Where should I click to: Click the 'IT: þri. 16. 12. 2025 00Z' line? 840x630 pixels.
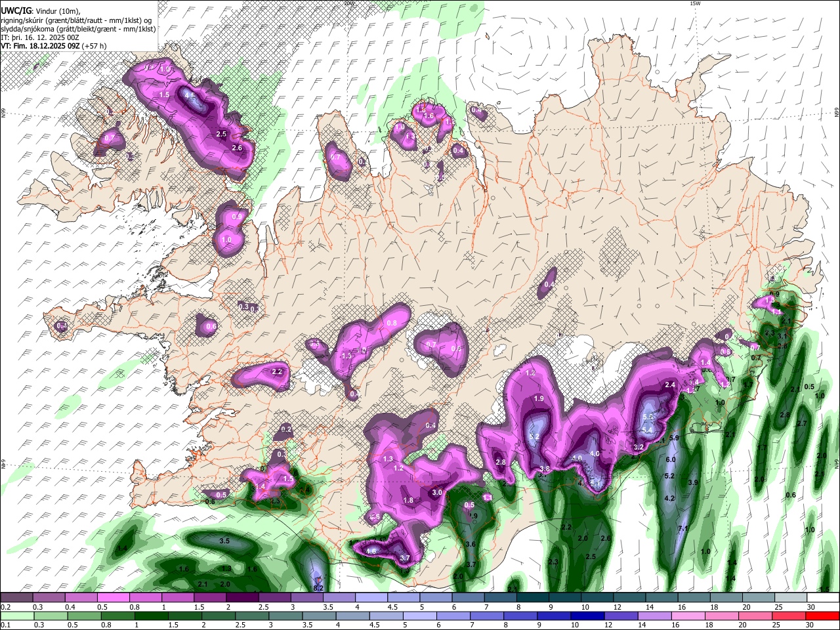[x=39, y=37]
